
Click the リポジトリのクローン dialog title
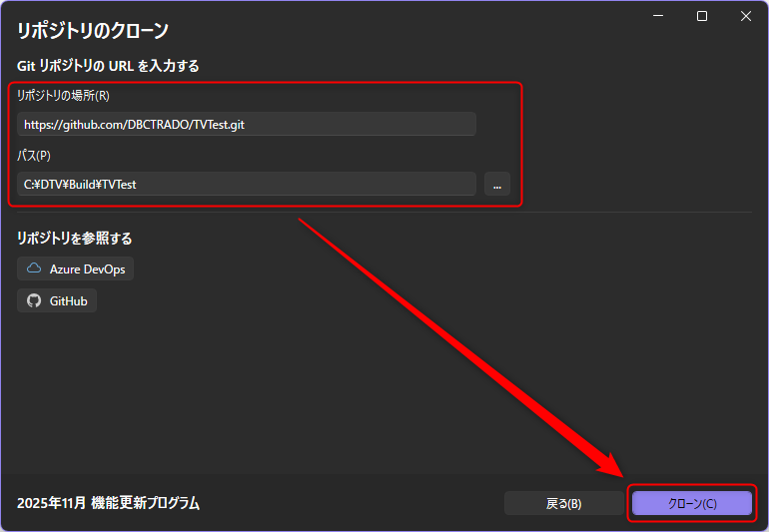(x=93, y=30)
